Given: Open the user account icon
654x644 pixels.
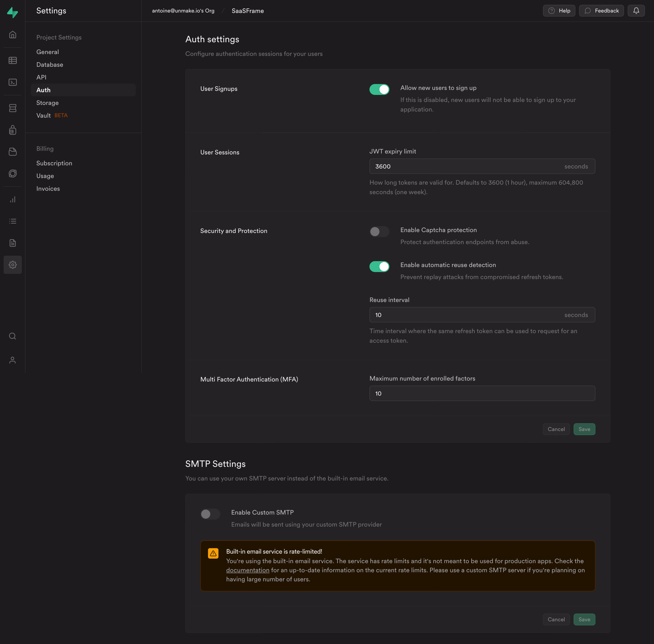Looking at the screenshot, I should click(x=12, y=360).
